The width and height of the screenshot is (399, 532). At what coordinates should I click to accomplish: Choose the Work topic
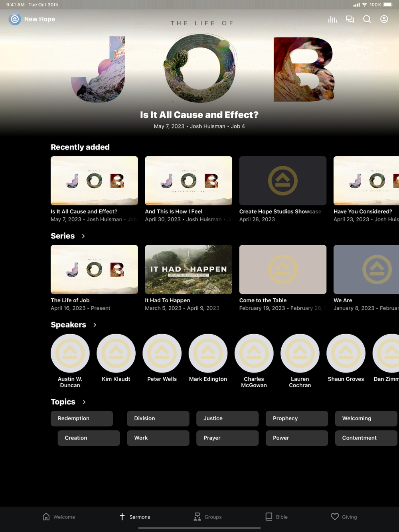point(158,438)
